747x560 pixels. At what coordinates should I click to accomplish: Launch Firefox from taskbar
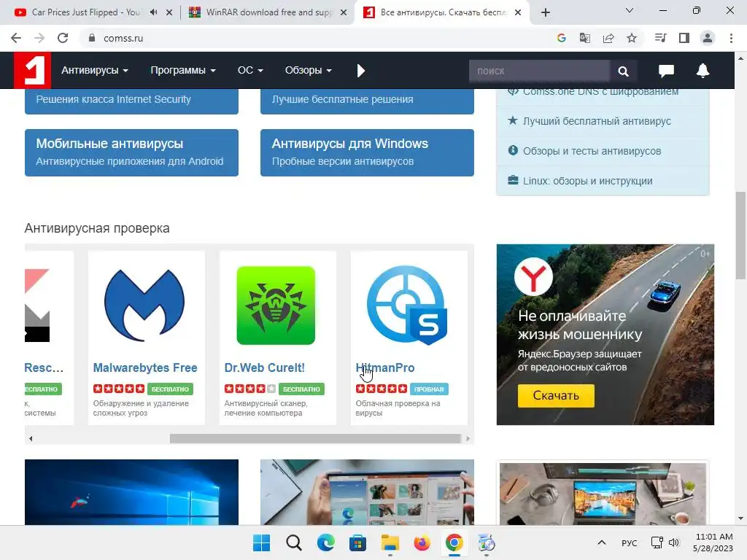(422, 542)
